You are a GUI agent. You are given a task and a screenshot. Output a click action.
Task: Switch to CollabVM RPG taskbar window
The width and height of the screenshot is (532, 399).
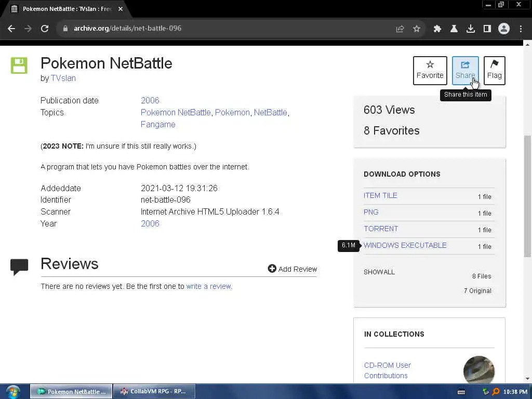coord(154,391)
